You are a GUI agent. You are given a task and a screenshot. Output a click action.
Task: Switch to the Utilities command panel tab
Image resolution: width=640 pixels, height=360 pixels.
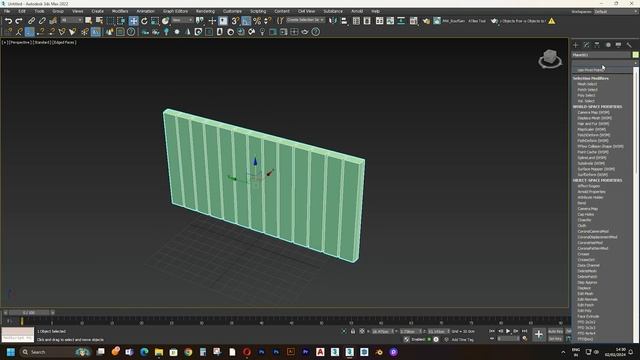pyautogui.click(x=629, y=45)
